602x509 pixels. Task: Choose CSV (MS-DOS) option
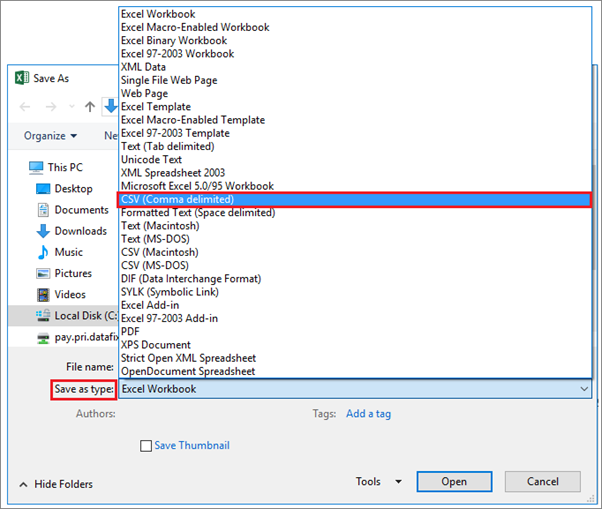[355, 266]
